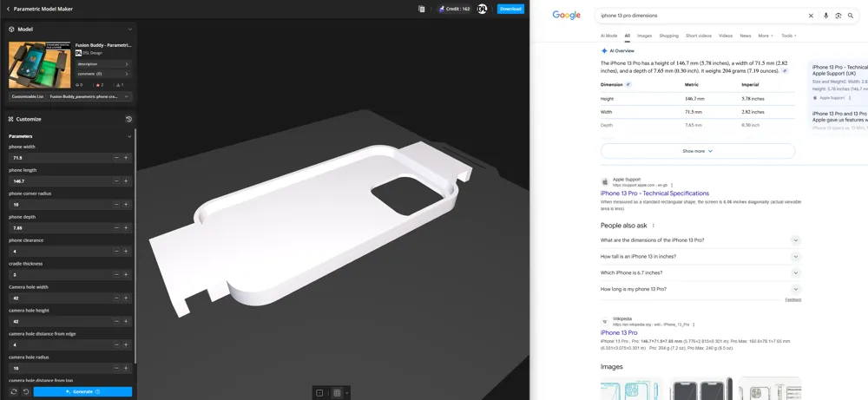
Task: Collapse the Model panel
Action: click(x=129, y=30)
